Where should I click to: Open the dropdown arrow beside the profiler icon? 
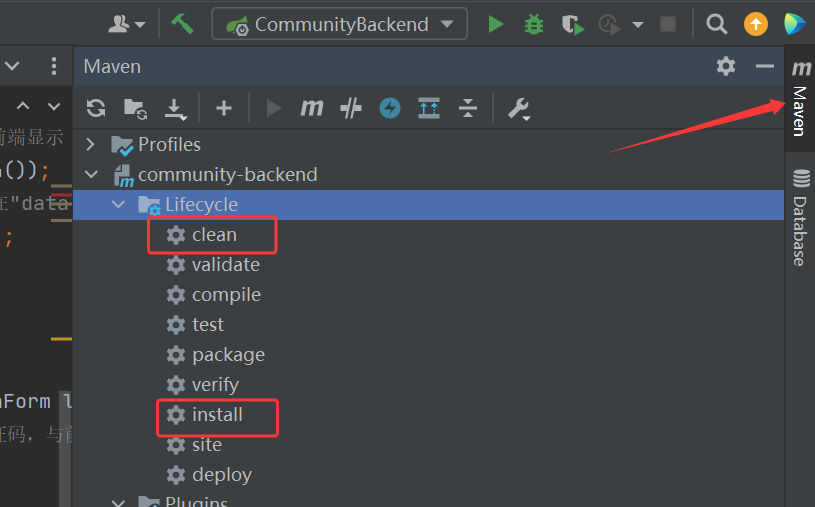pos(638,24)
